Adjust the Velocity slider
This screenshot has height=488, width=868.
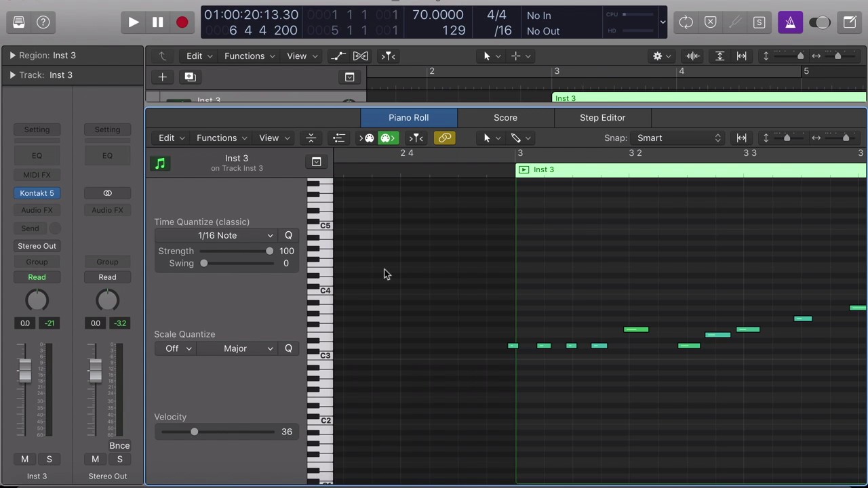[x=217, y=432]
